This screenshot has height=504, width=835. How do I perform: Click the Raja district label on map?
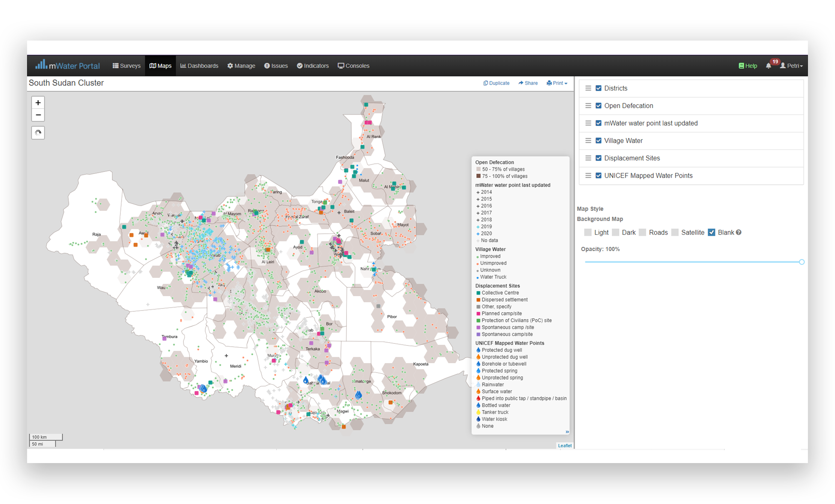[97, 234]
